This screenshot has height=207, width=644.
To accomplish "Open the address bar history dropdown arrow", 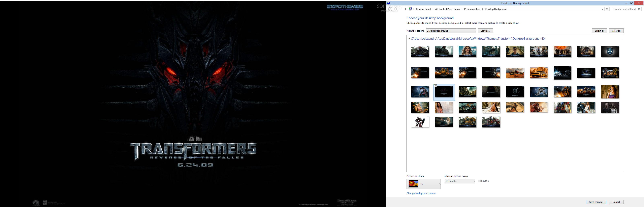I will [602, 9].
